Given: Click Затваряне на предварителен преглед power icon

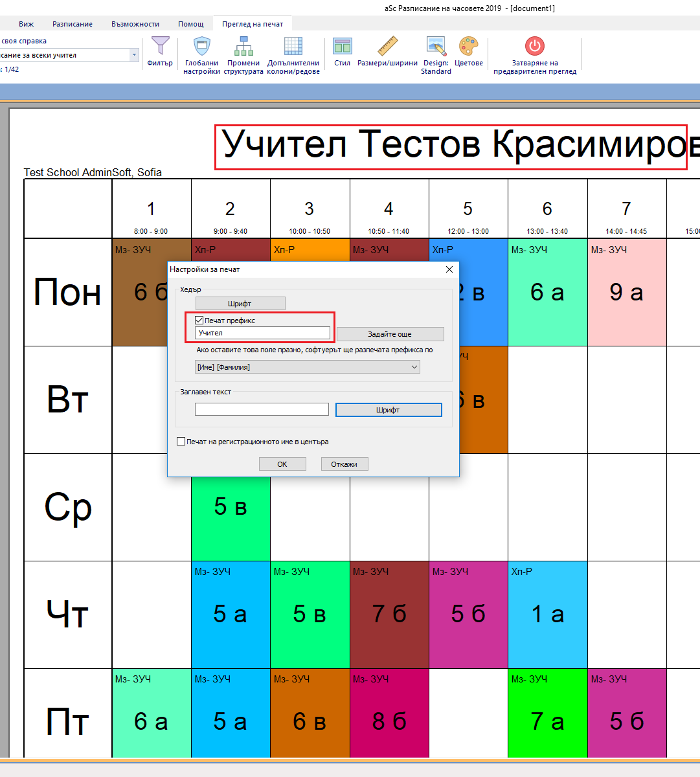Looking at the screenshot, I should point(534,47).
